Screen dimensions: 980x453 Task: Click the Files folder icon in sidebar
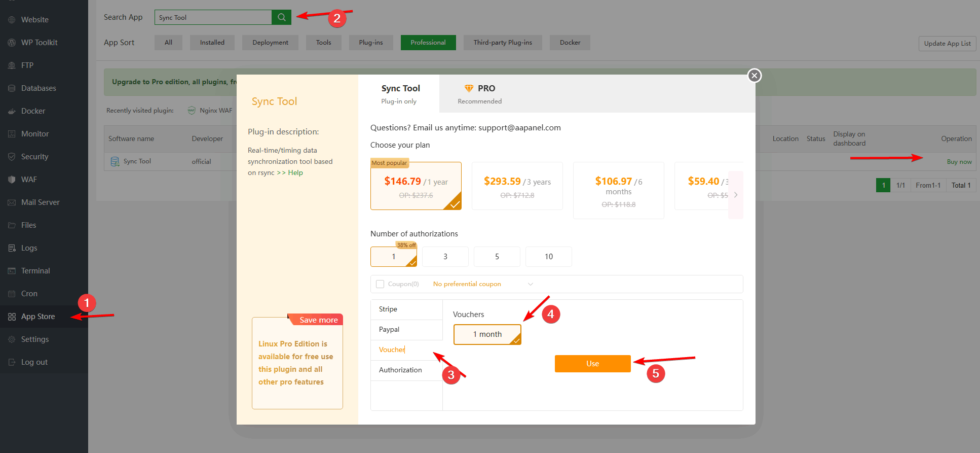12,225
